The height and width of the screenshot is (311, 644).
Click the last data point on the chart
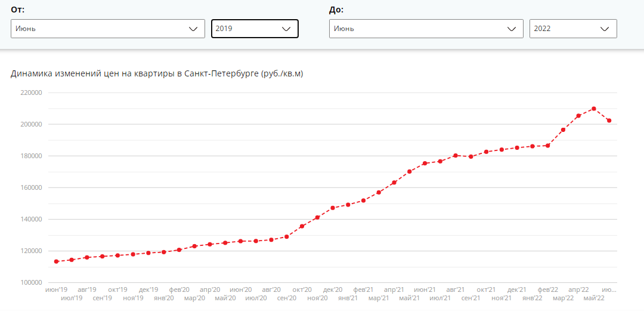click(x=609, y=121)
